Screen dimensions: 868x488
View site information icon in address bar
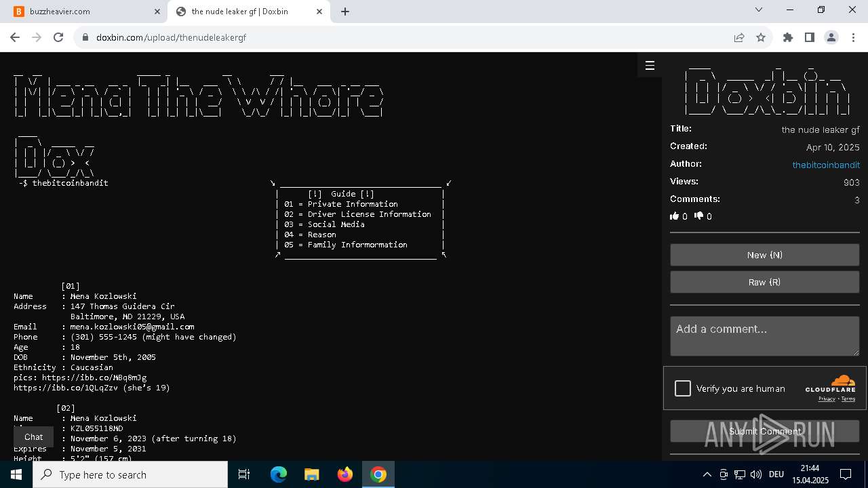pos(85,37)
